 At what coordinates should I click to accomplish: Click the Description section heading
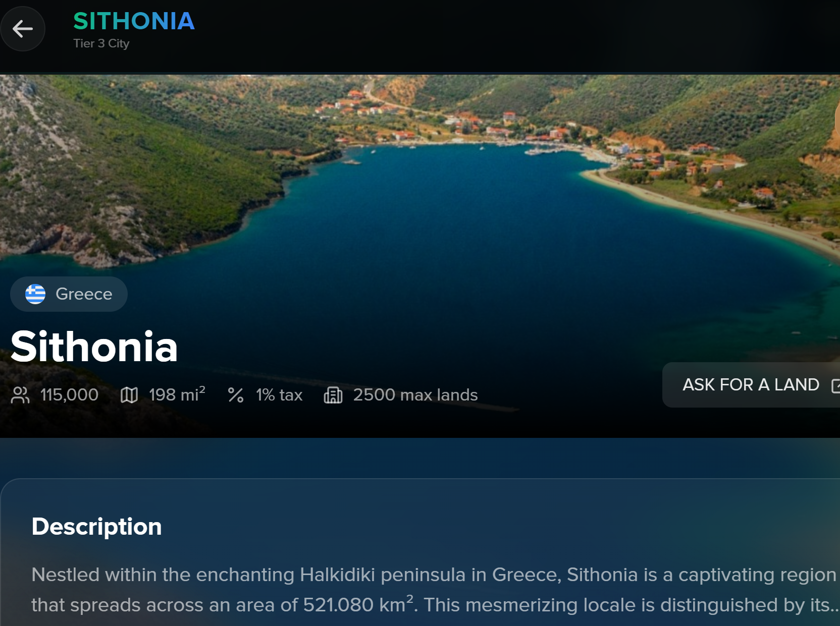click(96, 527)
